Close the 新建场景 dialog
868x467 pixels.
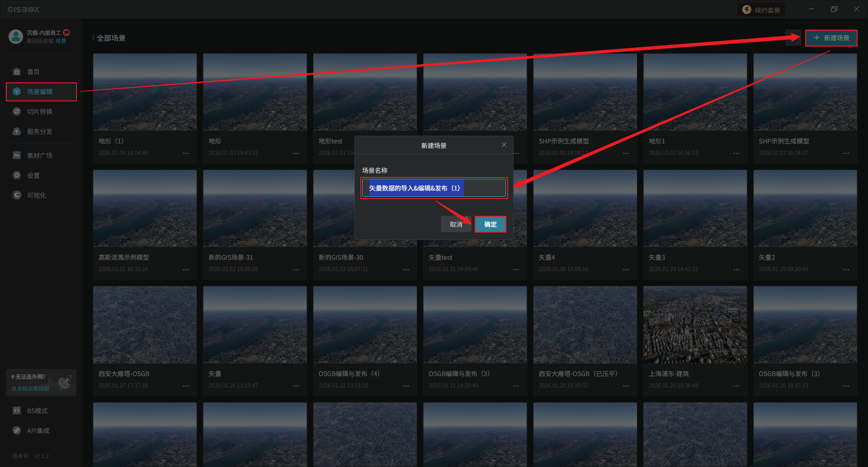tap(504, 145)
